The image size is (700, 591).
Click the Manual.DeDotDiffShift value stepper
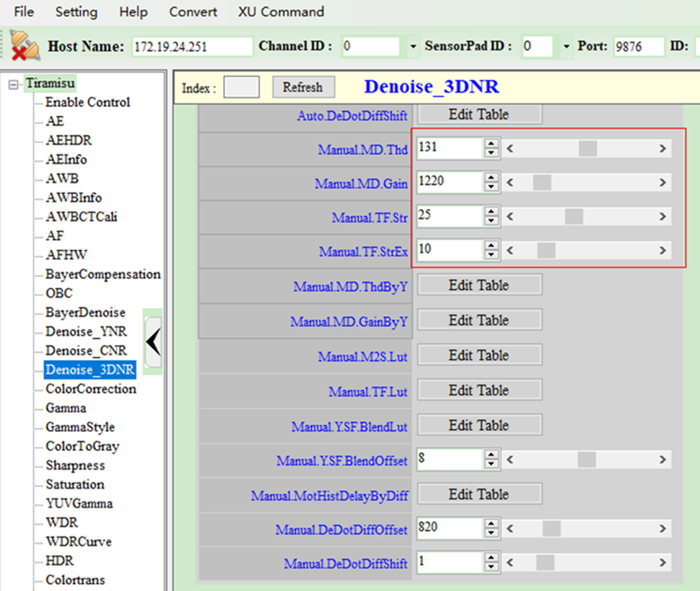491,562
